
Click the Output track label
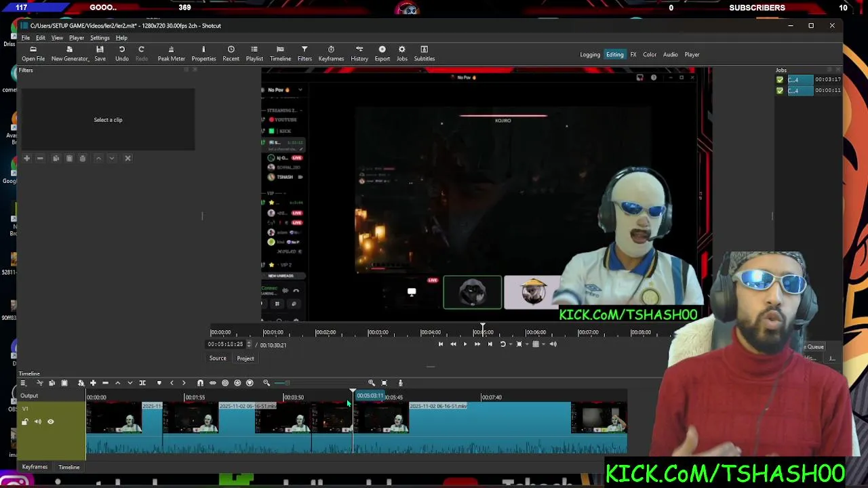(x=29, y=396)
